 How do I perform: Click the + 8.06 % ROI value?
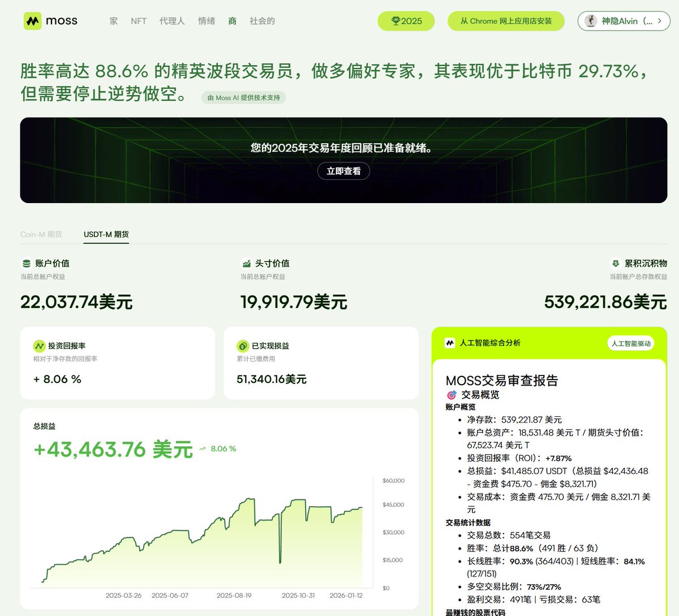[x=57, y=379]
